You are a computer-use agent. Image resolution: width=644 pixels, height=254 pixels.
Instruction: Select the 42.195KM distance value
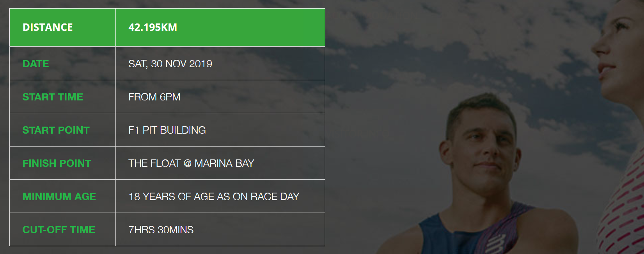tap(153, 27)
